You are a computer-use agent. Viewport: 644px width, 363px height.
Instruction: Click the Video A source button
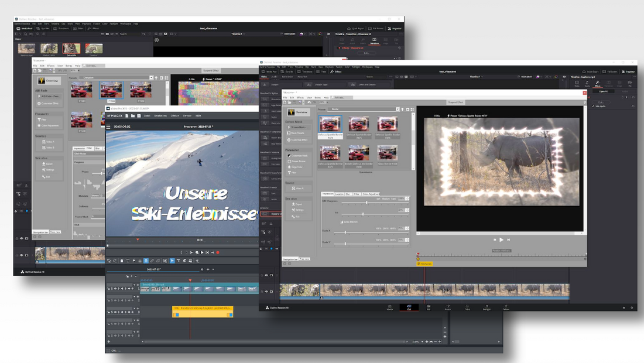click(297, 189)
